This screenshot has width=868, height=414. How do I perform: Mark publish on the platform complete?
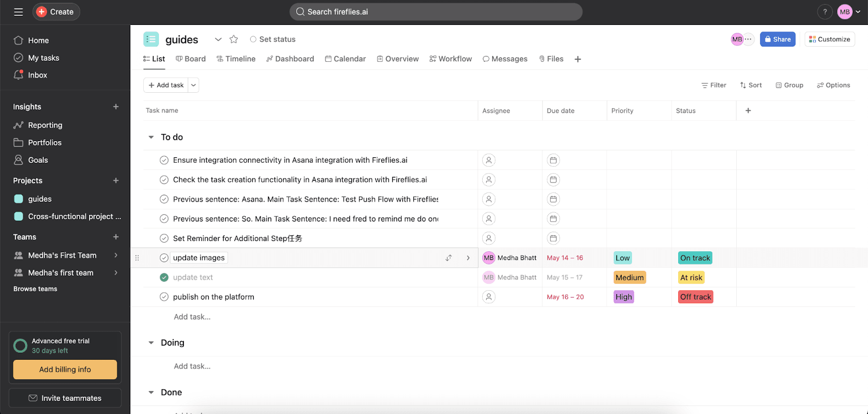[x=164, y=297]
